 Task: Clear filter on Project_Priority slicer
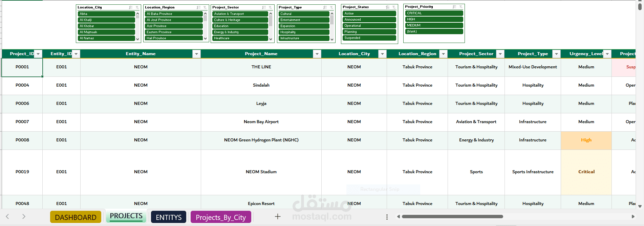(461, 6)
